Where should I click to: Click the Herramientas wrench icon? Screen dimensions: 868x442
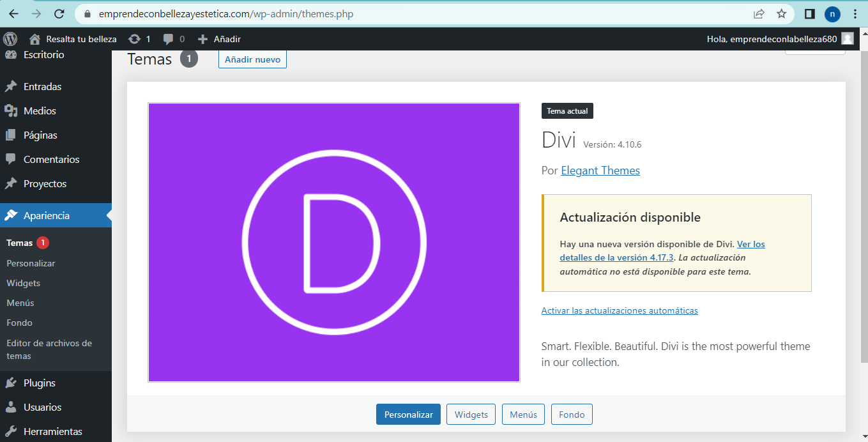pos(11,431)
